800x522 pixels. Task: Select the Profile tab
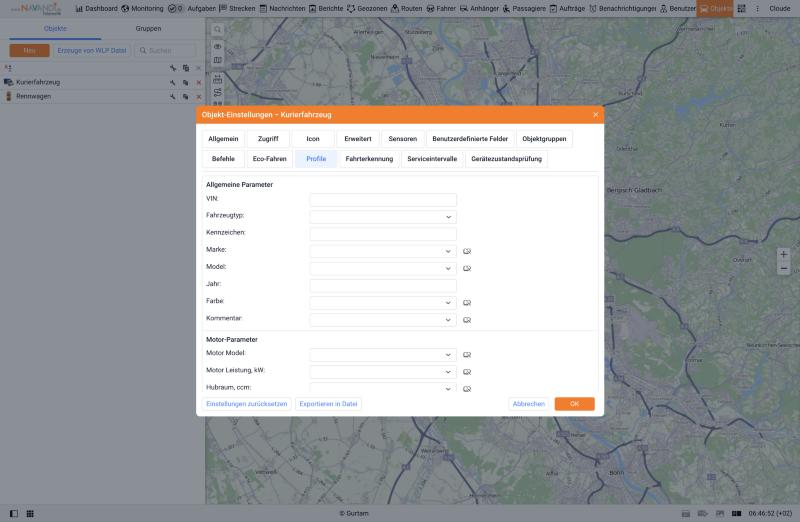point(316,159)
